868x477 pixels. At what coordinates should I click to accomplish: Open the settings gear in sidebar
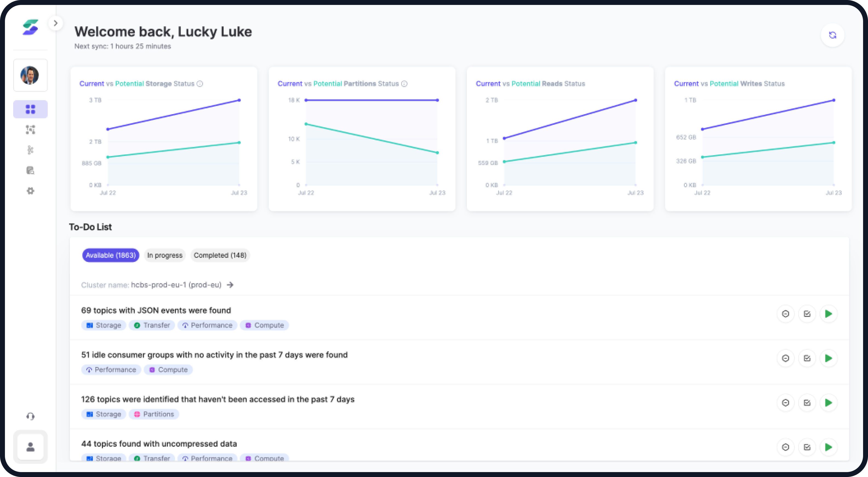30,191
